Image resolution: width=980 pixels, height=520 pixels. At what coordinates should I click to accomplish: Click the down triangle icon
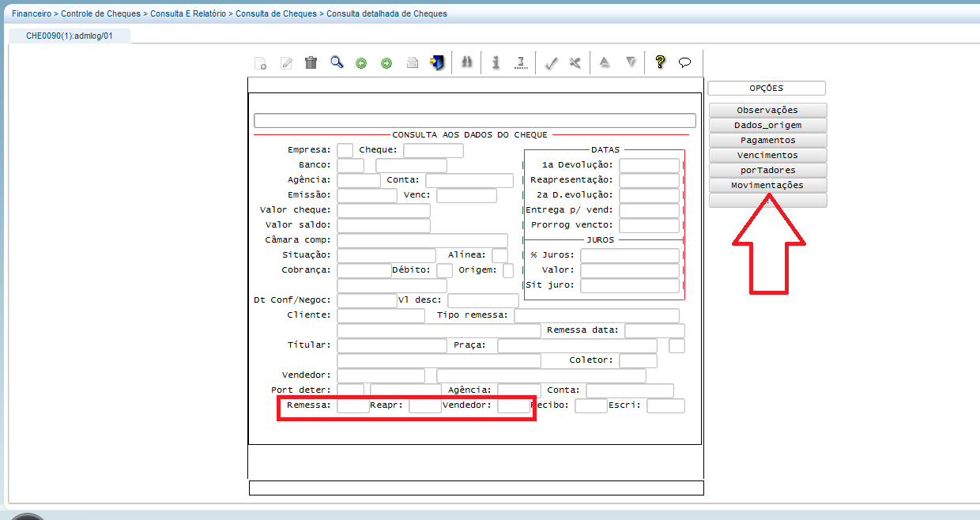tap(631, 62)
